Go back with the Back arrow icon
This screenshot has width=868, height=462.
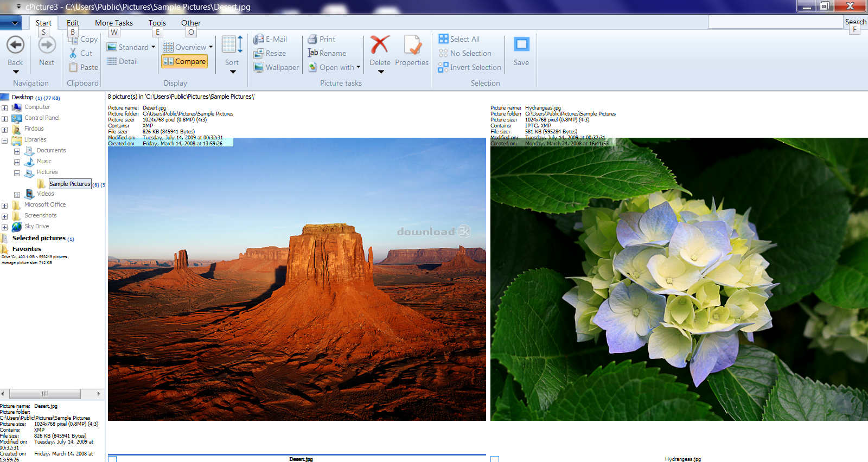click(15, 45)
